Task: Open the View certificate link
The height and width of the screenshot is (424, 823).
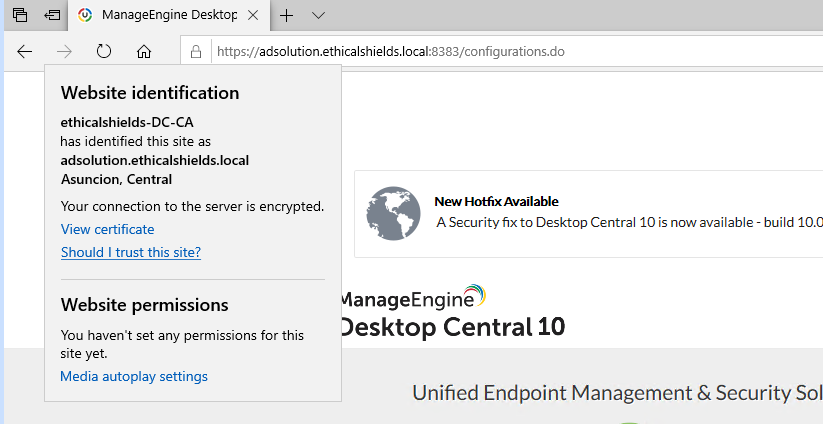Action: point(108,229)
